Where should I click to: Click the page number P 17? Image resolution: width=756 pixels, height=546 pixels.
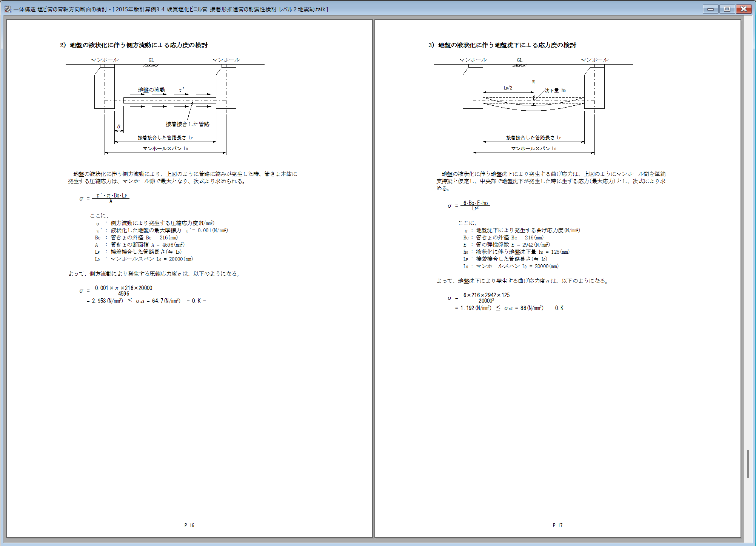point(557,525)
